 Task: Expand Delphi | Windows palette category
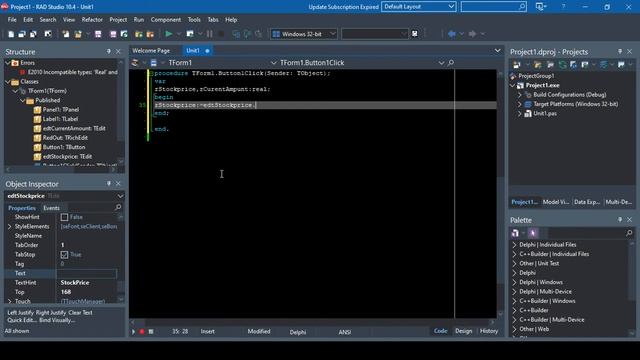[x=514, y=282]
